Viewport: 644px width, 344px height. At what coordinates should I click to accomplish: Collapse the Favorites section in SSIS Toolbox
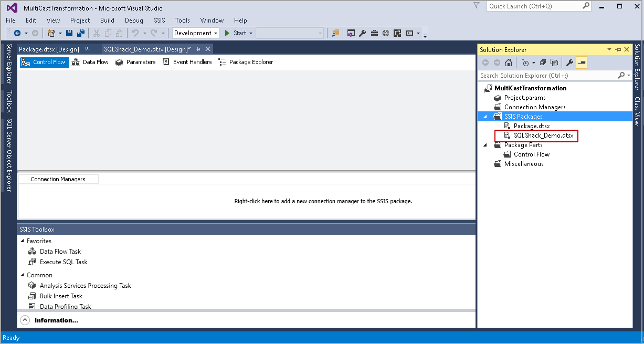22,241
